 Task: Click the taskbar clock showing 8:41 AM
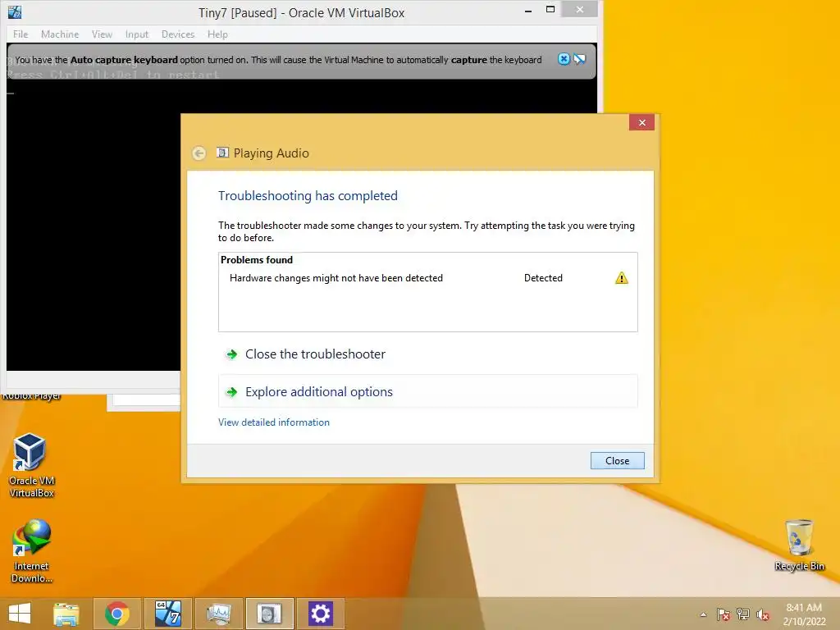804,614
